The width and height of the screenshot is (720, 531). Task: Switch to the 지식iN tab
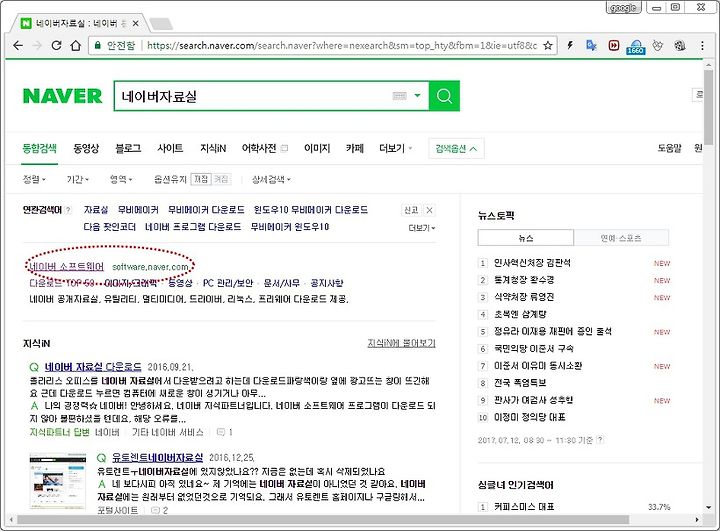coord(213,148)
